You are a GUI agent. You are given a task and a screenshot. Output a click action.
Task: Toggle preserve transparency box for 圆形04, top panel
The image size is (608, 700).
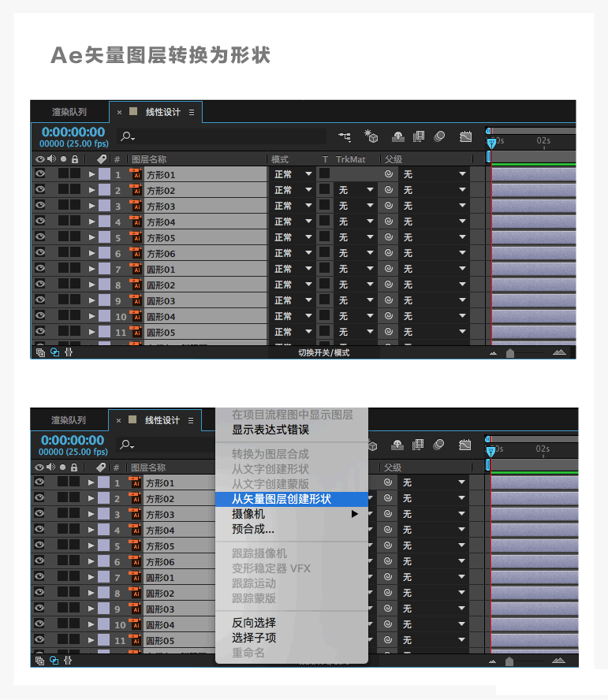tap(324, 315)
